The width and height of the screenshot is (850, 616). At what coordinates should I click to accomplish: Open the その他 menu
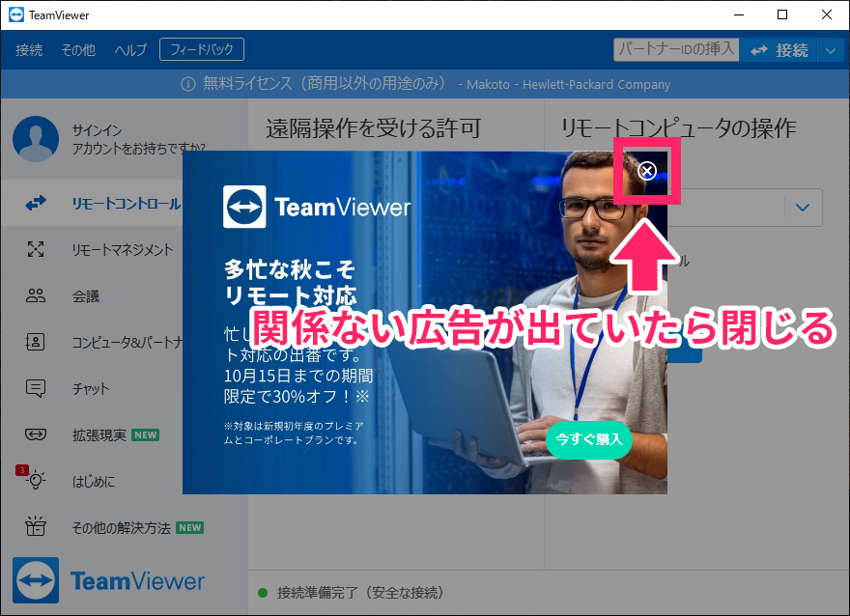point(77,50)
